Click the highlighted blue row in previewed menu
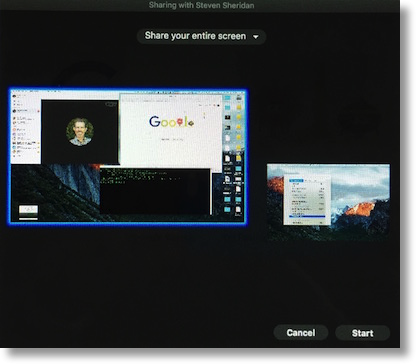 [307, 216]
